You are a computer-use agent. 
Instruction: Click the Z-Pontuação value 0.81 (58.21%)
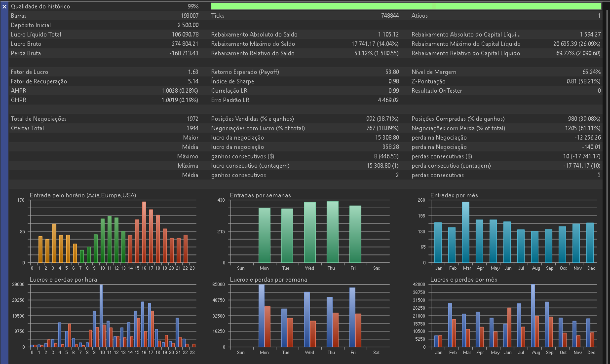(583, 81)
